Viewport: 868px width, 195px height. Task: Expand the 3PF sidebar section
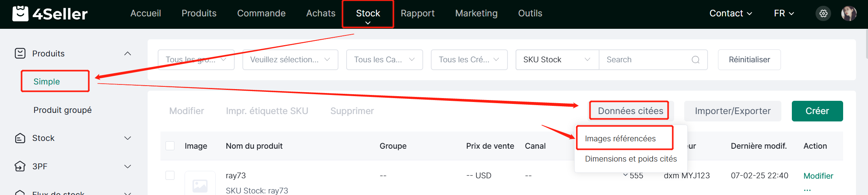(127, 167)
